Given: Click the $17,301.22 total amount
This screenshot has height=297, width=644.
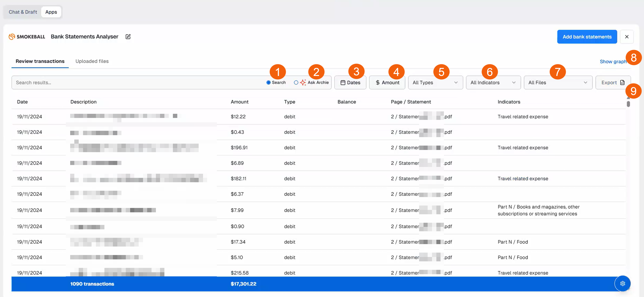Looking at the screenshot, I should 243,284.
